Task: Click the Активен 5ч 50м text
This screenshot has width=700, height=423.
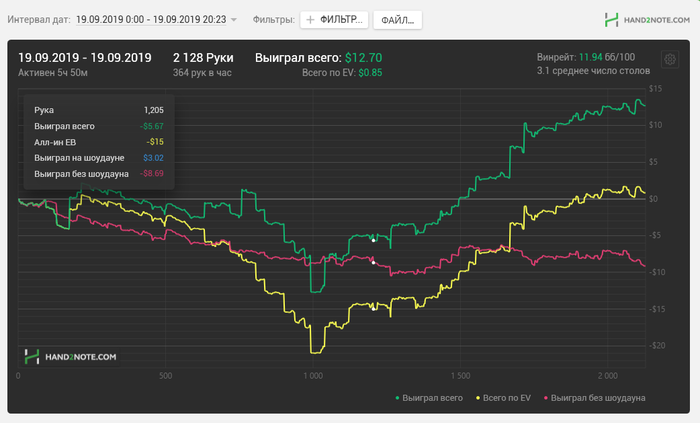Action: [53, 73]
